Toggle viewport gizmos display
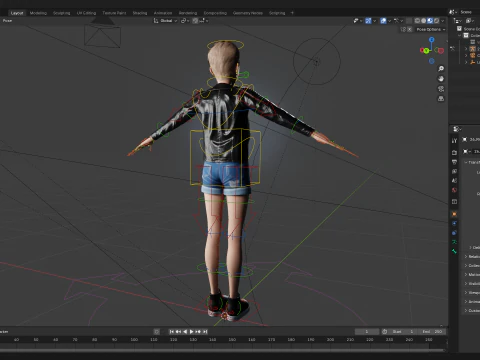The width and height of the screenshot is (480, 360). point(368,21)
